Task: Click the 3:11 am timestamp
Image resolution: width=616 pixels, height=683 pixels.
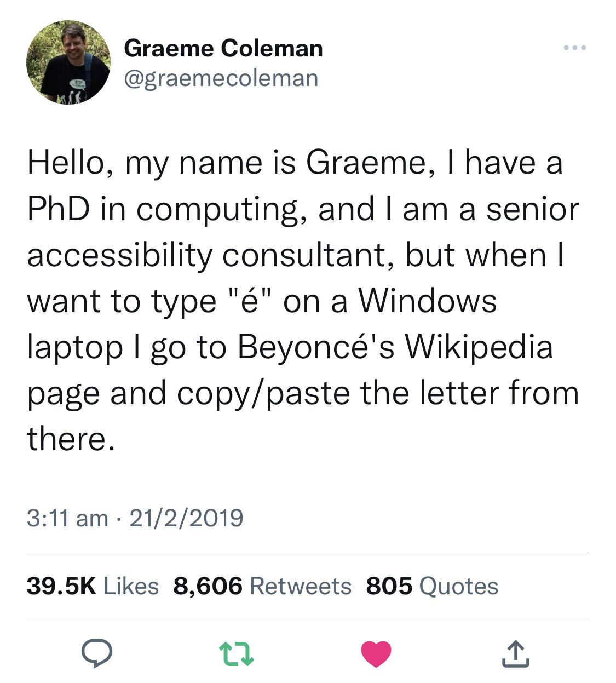Action: 67,518
